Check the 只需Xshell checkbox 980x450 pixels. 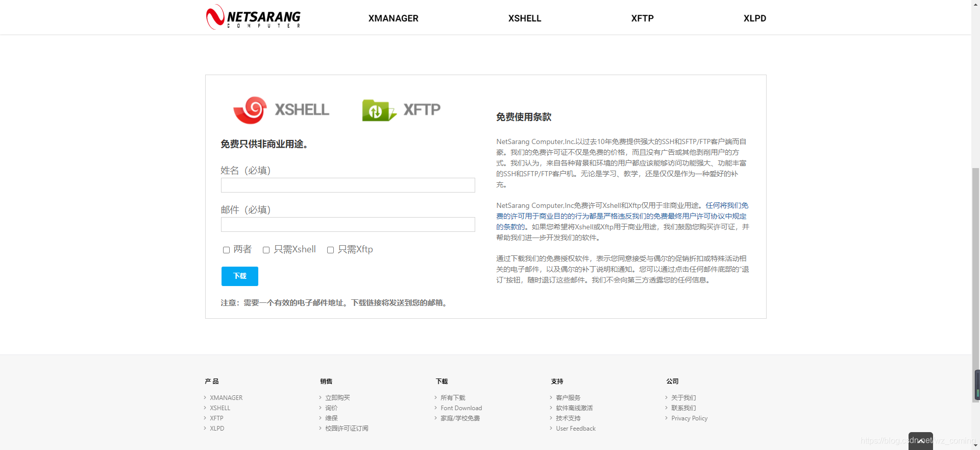(x=266, y=250)
